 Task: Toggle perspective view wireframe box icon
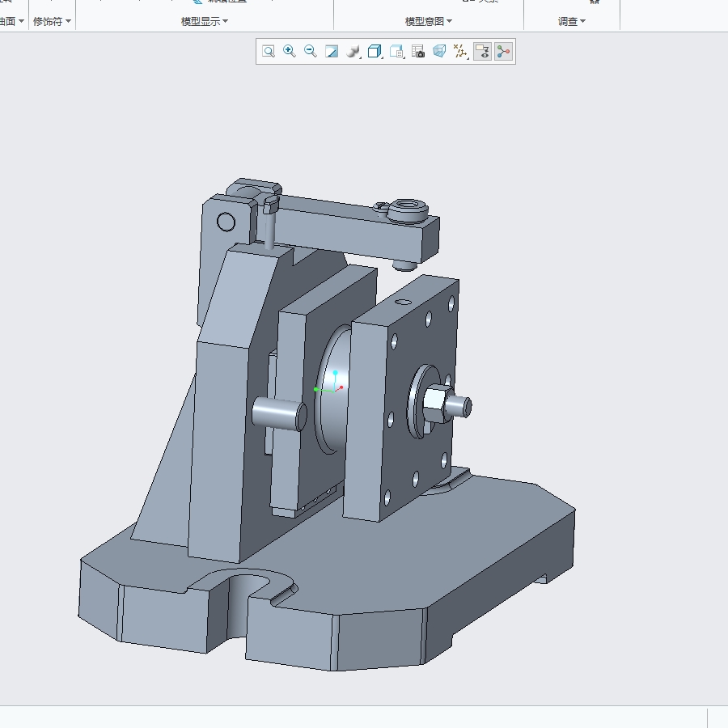click(x=439, y=52)
